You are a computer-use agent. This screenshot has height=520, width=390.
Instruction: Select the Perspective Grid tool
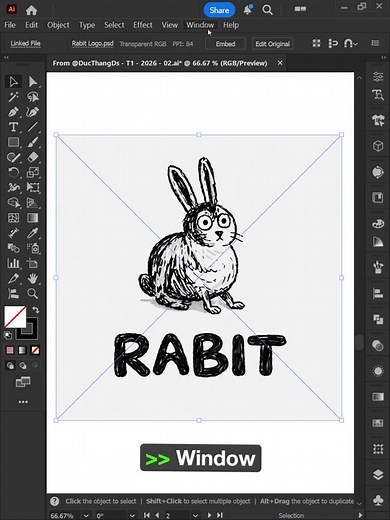[33, 202]
